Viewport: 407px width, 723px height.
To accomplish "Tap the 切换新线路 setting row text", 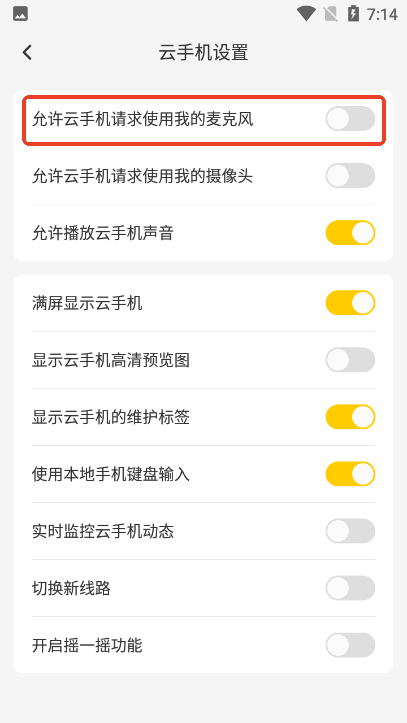I will [71, 588].
